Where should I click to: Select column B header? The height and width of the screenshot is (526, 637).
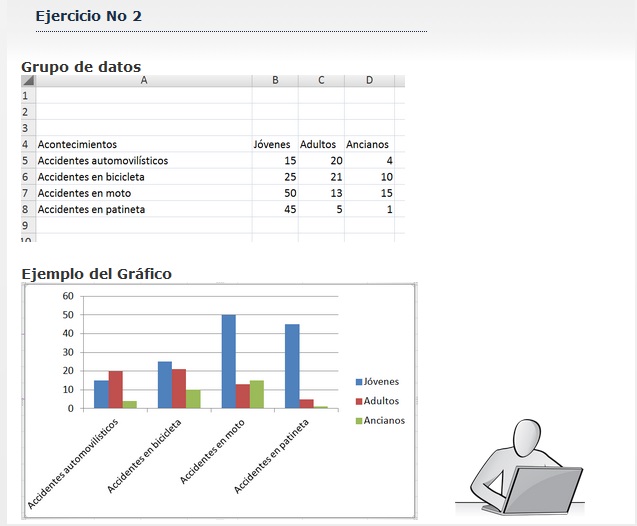[x=275, y=81]
